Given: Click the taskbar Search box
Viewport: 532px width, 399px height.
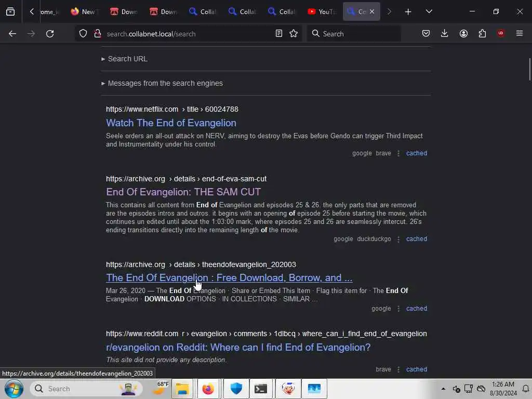Looking at the screenshot, I should [86, 389].
